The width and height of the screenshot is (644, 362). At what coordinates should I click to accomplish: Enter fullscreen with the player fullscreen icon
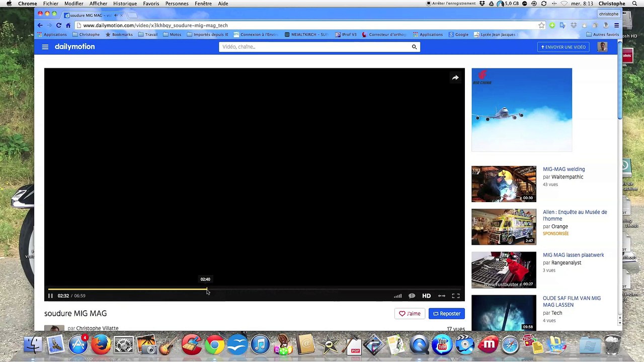coord(456,296)
